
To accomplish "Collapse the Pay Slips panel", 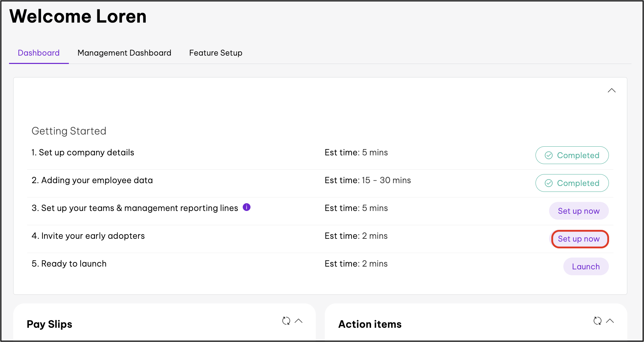I will click(x=299, y=321).
